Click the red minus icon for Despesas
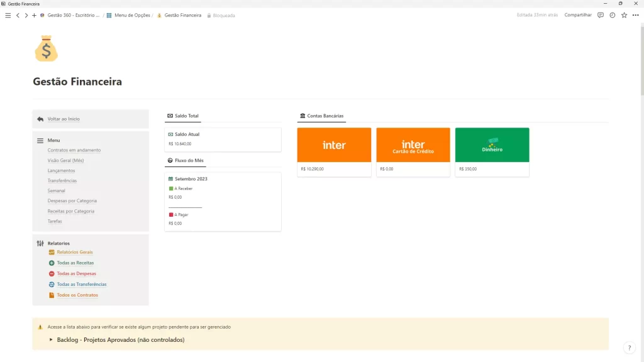This screenshot has height=362, width=644. [x=52, y=274]
